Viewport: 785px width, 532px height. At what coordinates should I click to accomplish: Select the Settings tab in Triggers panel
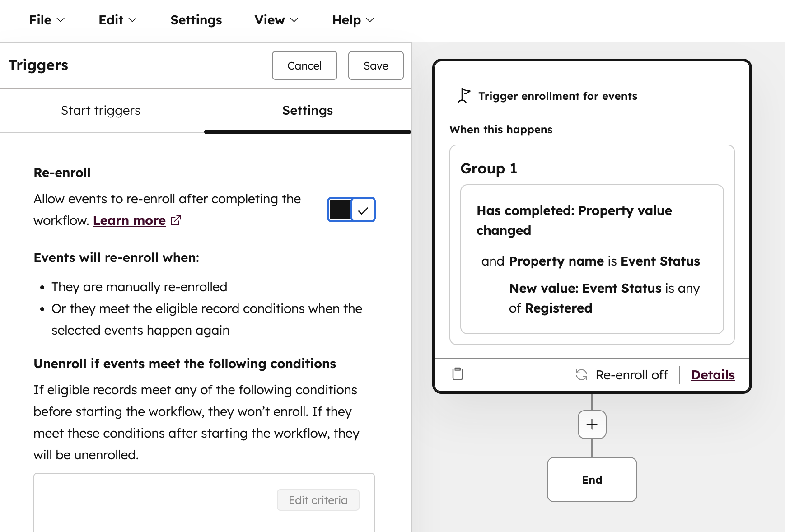[x=308, y=111]
